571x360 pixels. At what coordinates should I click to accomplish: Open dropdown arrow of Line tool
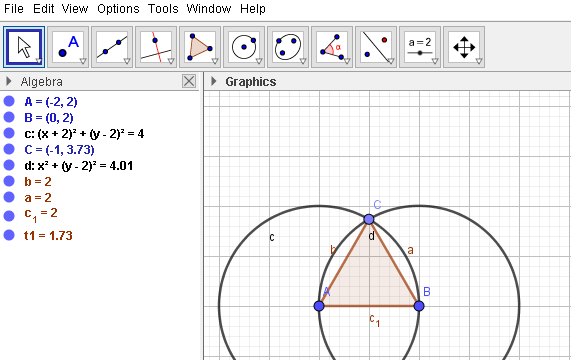pos(127,61)
